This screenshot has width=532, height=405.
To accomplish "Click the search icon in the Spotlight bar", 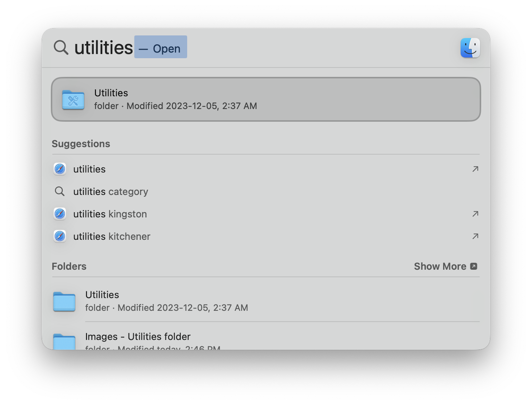I will [61, 47].
